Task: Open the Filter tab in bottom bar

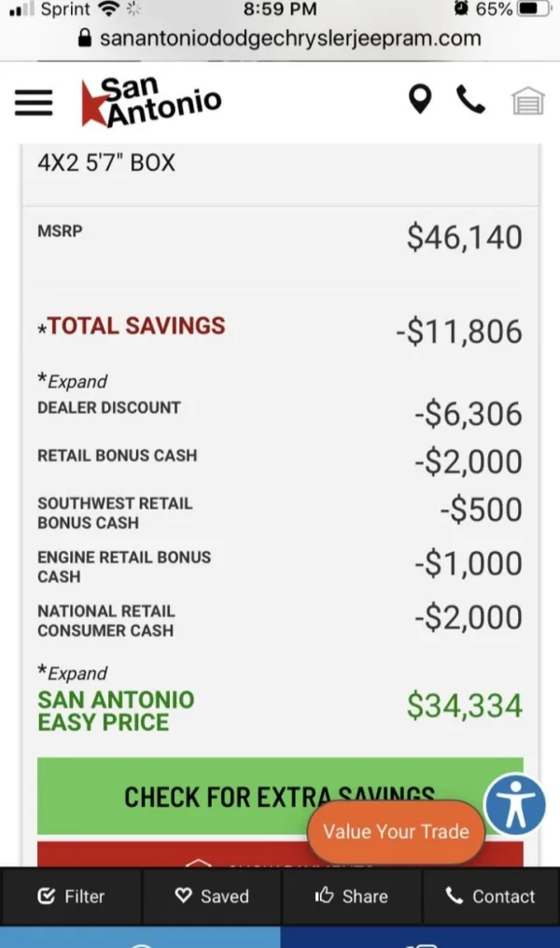Action: coord(72,897)
